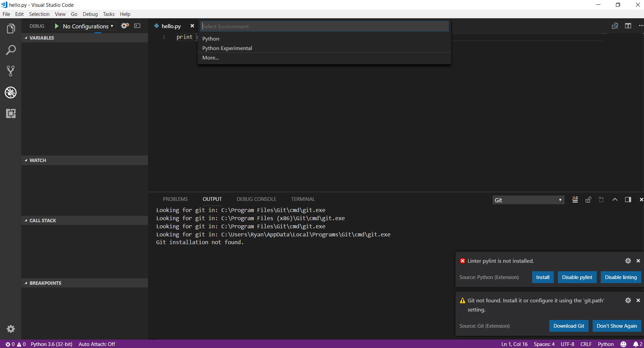The height and width of the screenshot is (348, 644).
Task: Maximize the panel with the chevron
Action: 615,200
